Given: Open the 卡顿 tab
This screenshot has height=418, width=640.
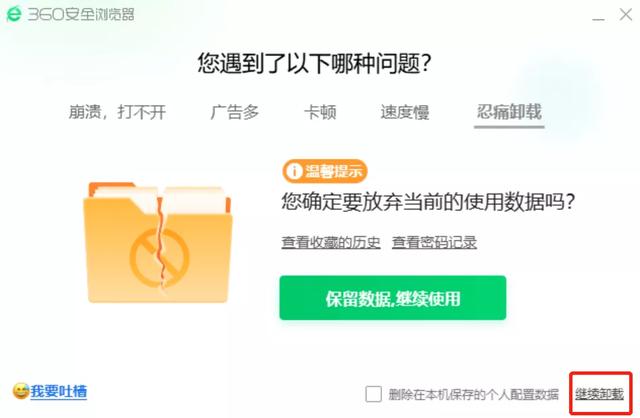Looking at the screenshot, I should coord(320,112).
